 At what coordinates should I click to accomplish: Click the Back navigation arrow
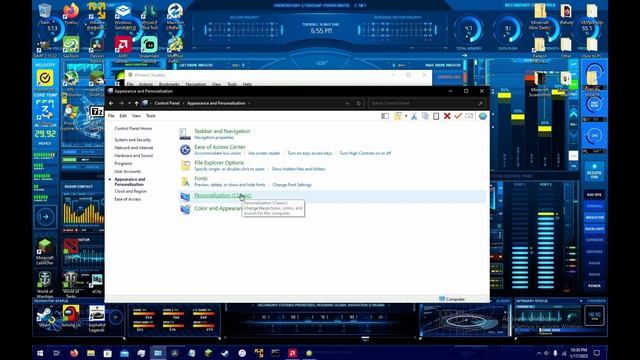tap(111, 103)
